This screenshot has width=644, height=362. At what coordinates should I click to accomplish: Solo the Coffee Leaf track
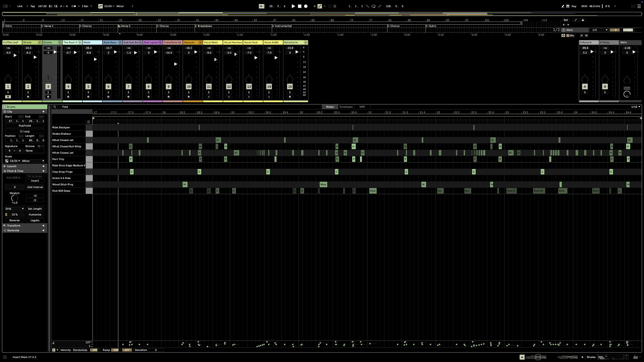coord(8,92)
